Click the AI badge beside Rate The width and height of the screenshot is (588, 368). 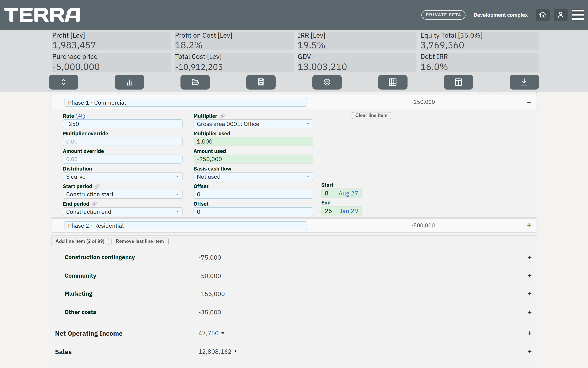[x=80, y=116]
